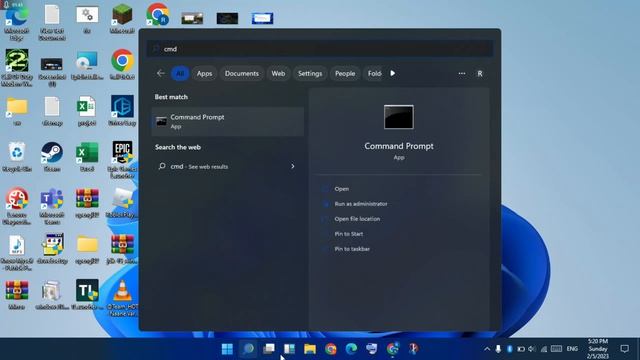Go back with the search panel arrow

coord(161,73)
